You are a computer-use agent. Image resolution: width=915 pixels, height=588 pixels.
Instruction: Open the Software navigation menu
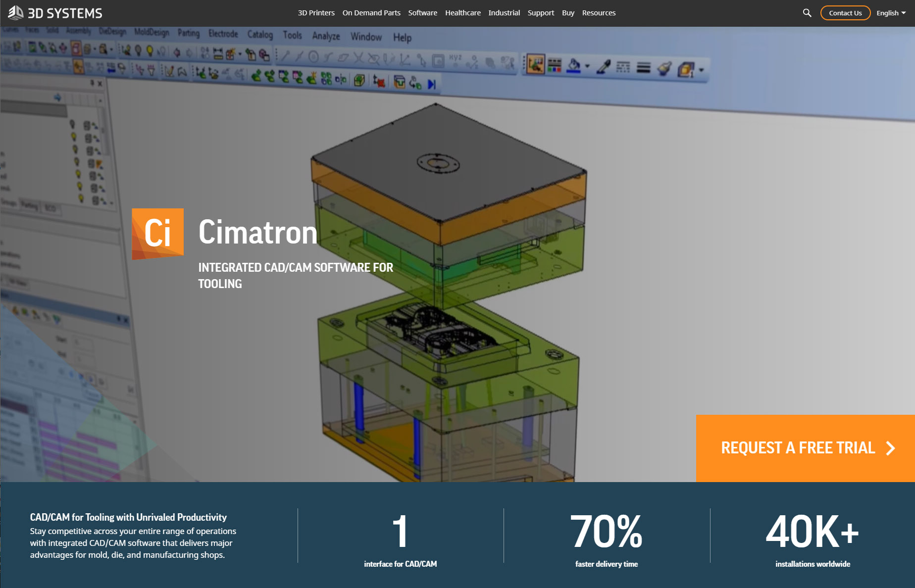[x=422, y=13]
